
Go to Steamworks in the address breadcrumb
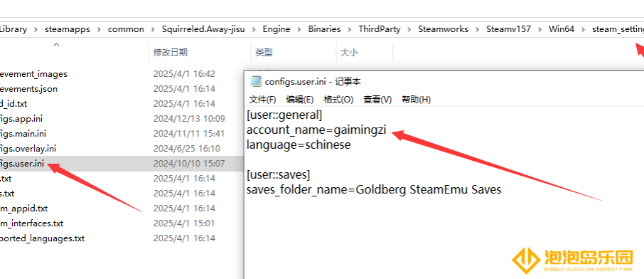pos(443,29)
